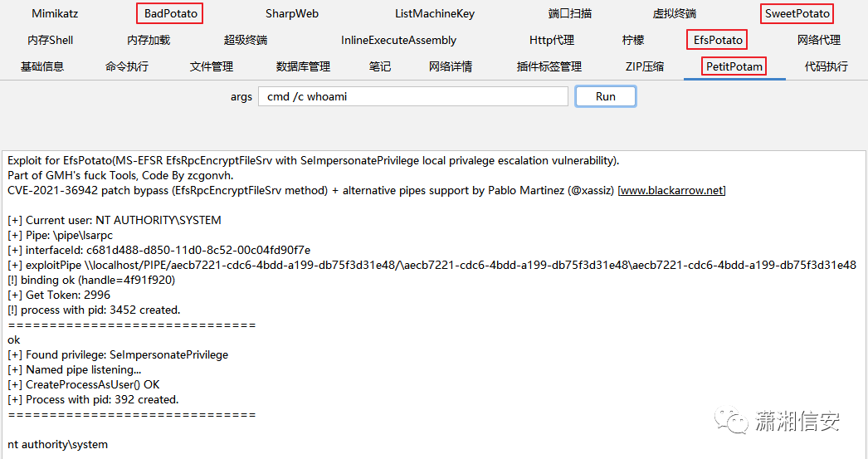Open the 代码执行 tab

[x=826, y=66]
